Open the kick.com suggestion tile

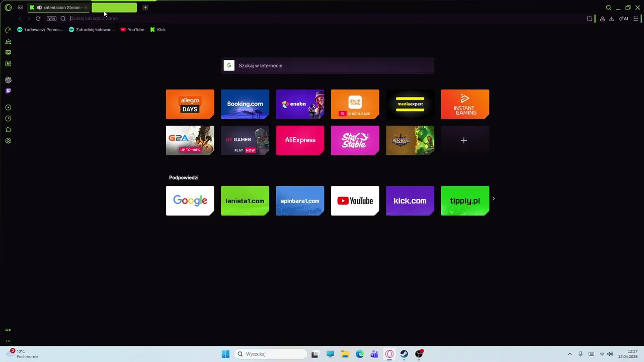pyautogui.click(x=410, y=201)
